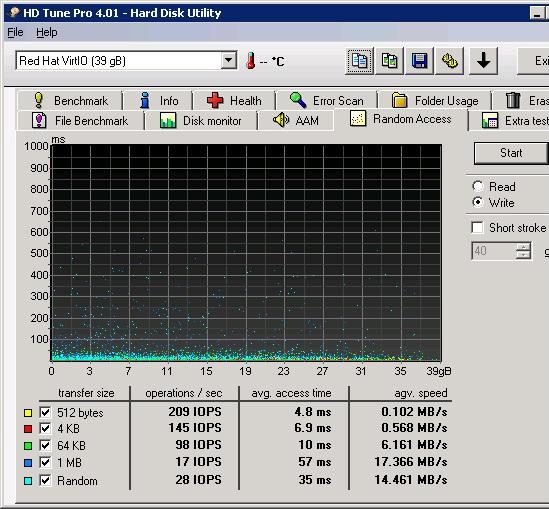549x509 pixels.
Task: Click the 14.461 MB/s speed value
Action: [x=410, y=479]
